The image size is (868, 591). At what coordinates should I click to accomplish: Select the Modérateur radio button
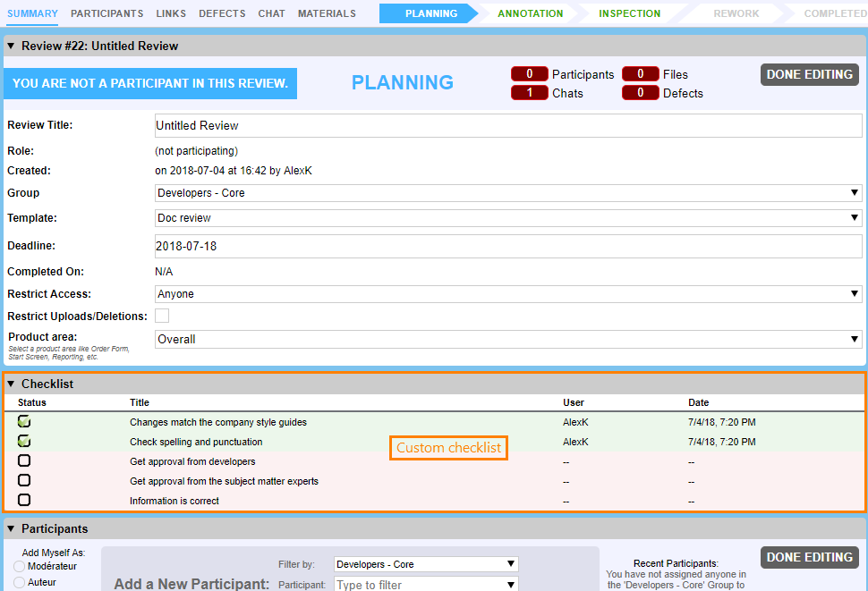(19, 566)
